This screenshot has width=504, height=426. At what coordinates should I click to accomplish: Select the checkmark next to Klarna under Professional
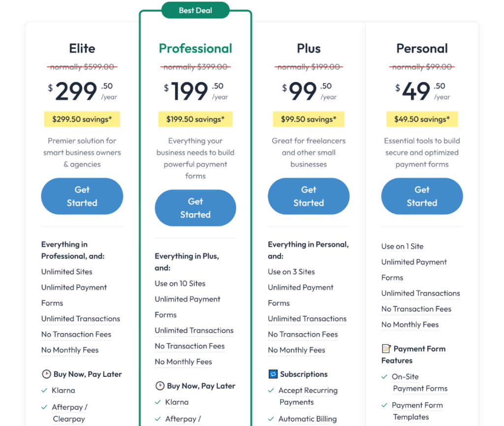(x=158, y=402)
